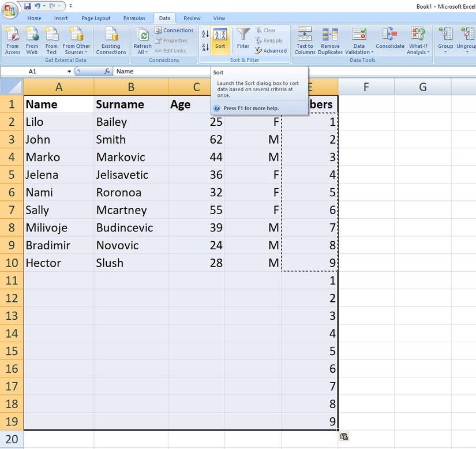Screen dimensions: 476x449
Task: Run Text to Columns
Action: (305, 40)
